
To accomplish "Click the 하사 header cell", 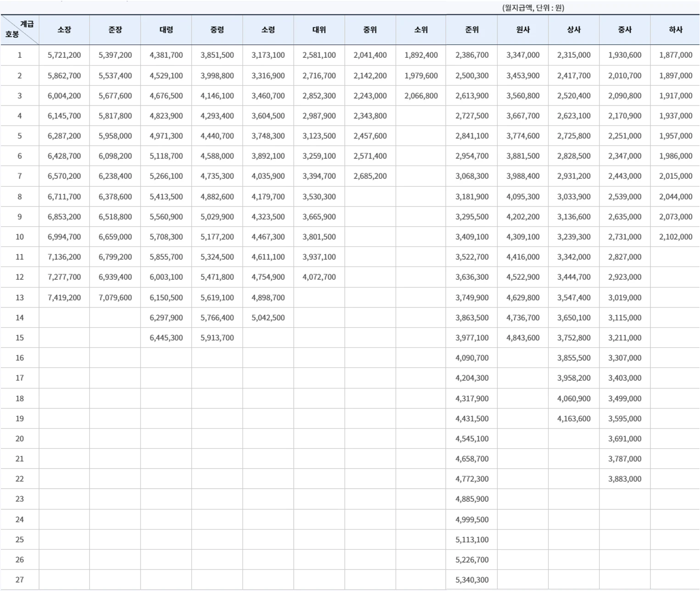I will [x=676, y=29].
